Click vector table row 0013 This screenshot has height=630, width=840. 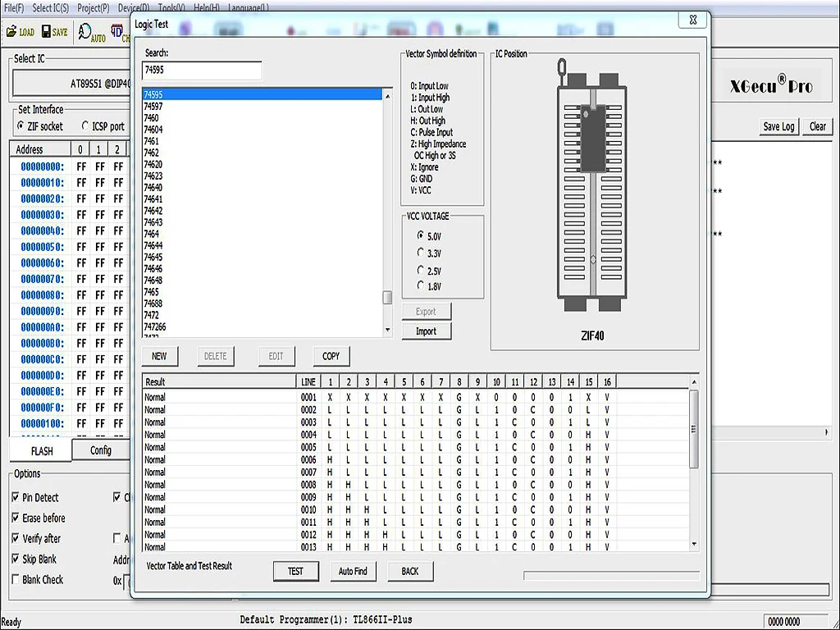(x=416, y=547)
